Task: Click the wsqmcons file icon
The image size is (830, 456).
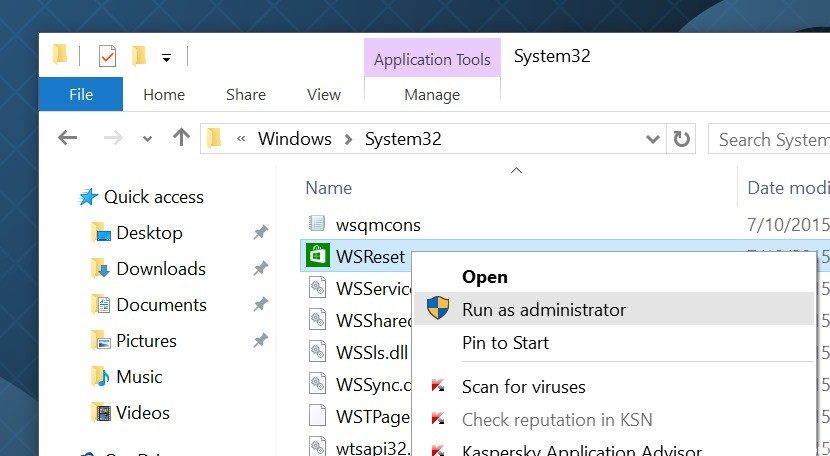Action: coord(317,223)
